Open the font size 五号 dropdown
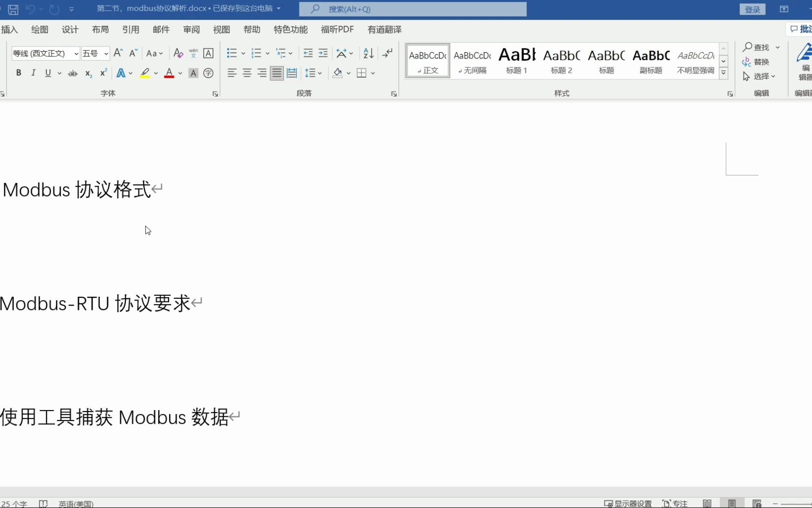812x508 pixels. [106, 54]
